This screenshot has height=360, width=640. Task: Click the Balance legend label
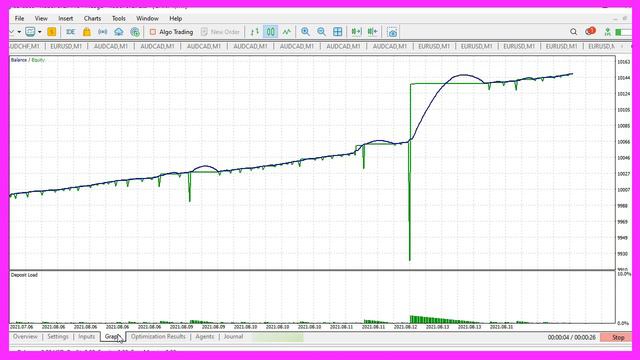pyautogui.click(x=19, y=60)
